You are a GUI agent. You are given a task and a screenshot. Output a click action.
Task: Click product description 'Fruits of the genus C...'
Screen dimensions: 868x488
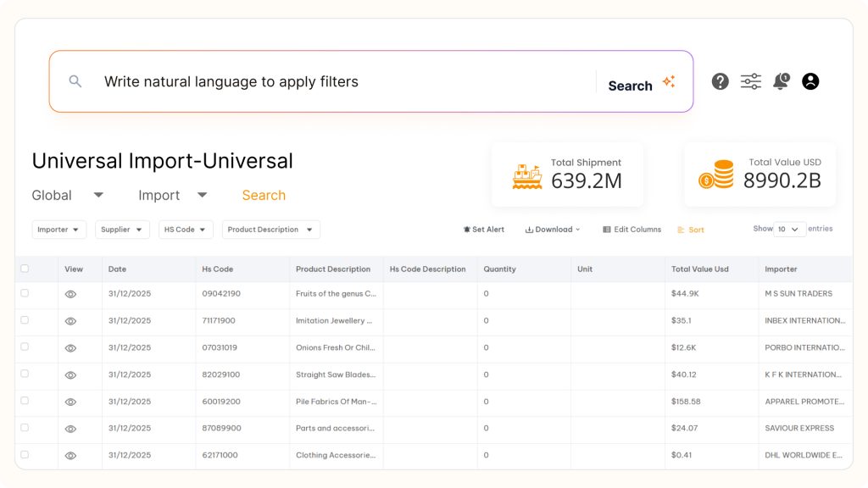[x=336, y=294]
